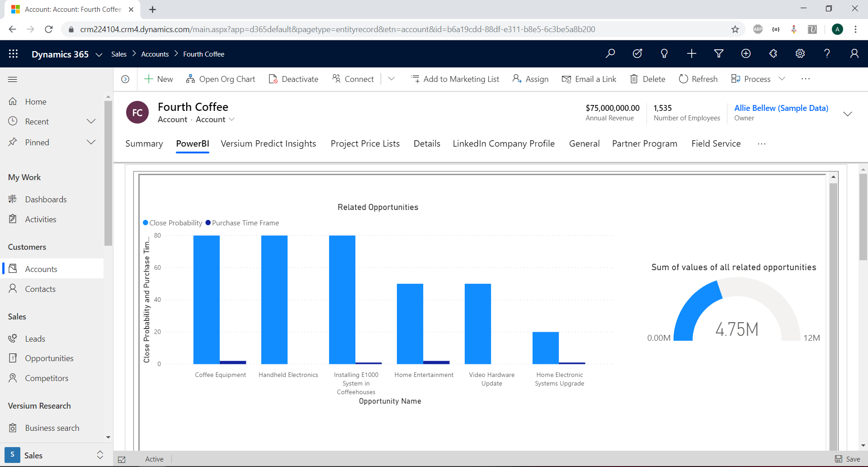Open Business search in sidebar
The width and height of the screenshot is (868, 467).
click(52, 428)
